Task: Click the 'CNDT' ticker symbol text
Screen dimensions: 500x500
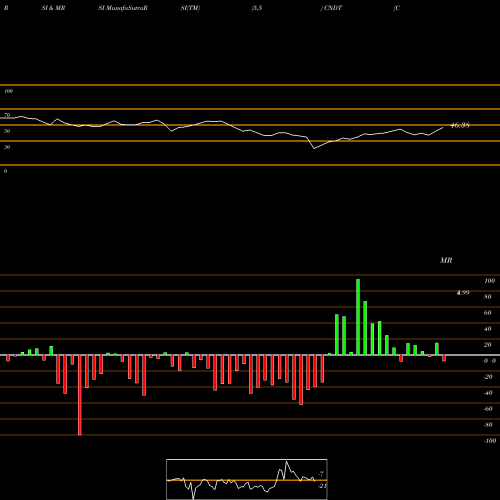Action: [333, 8]
